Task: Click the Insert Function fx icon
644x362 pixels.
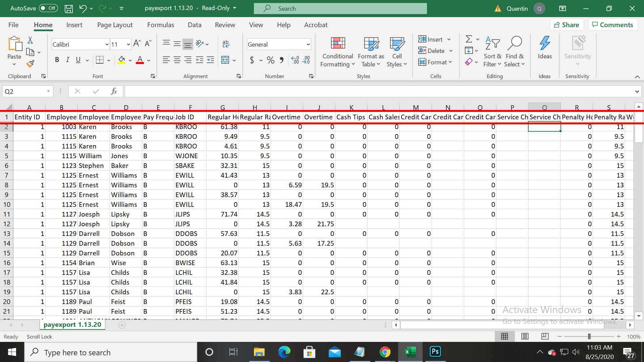Action: point(114,91)
